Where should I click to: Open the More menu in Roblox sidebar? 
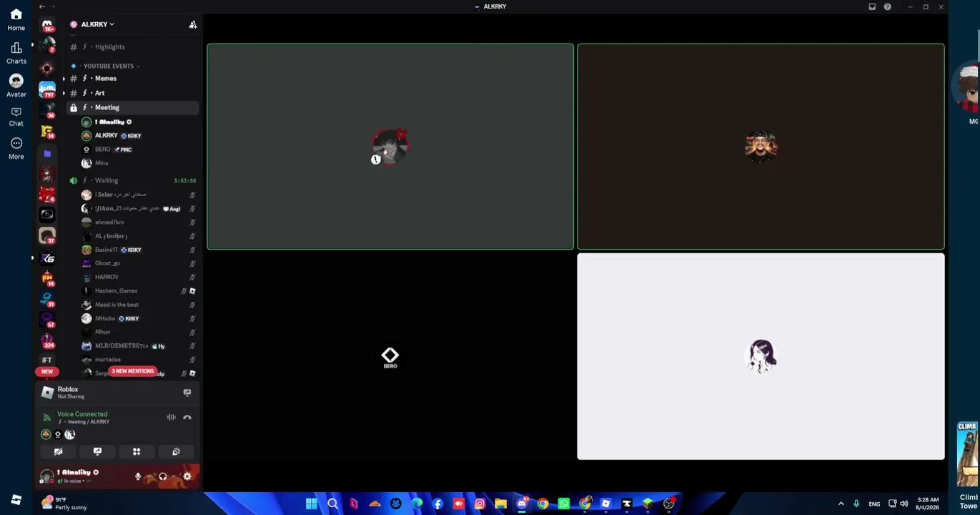tap(16, 148)
